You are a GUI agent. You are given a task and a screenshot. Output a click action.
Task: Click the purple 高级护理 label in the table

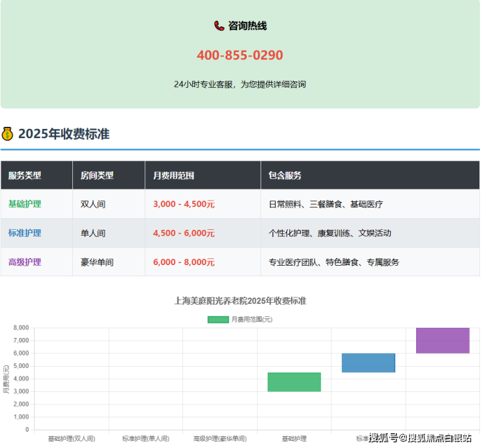[25, 262]
